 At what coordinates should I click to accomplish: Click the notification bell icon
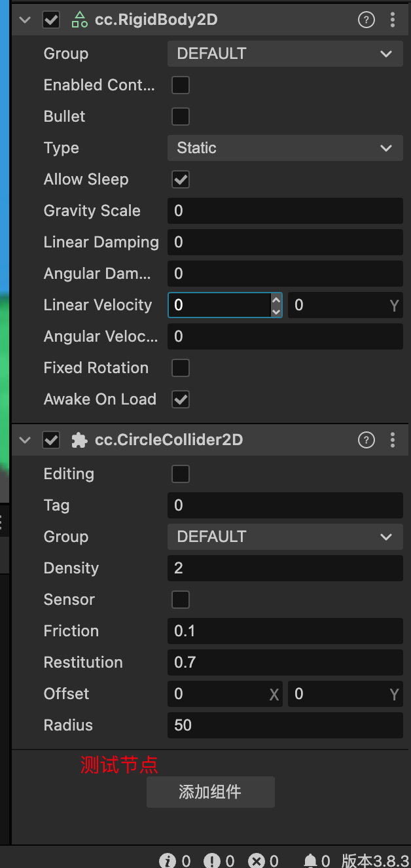[310, 860]
